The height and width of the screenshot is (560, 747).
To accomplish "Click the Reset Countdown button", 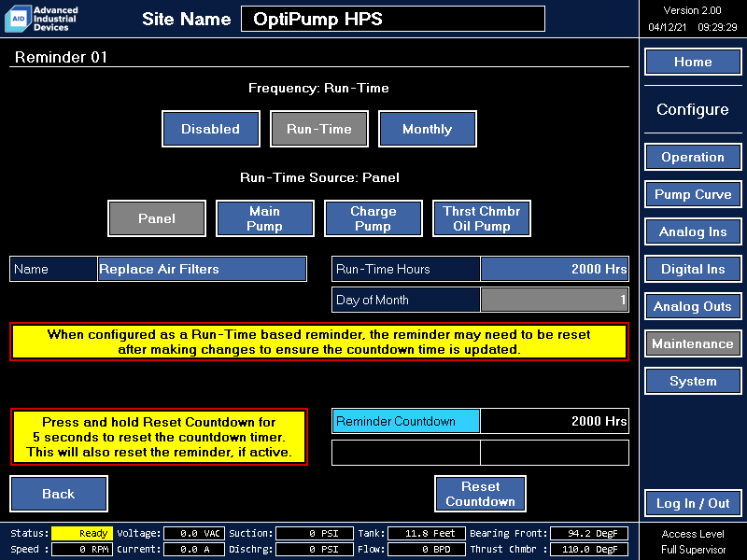I will 480,494.
